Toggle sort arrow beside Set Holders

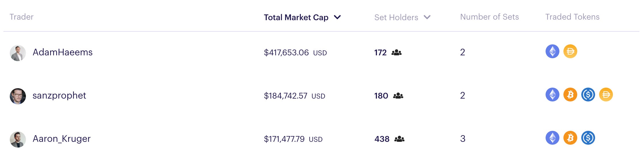click(427, 17)
